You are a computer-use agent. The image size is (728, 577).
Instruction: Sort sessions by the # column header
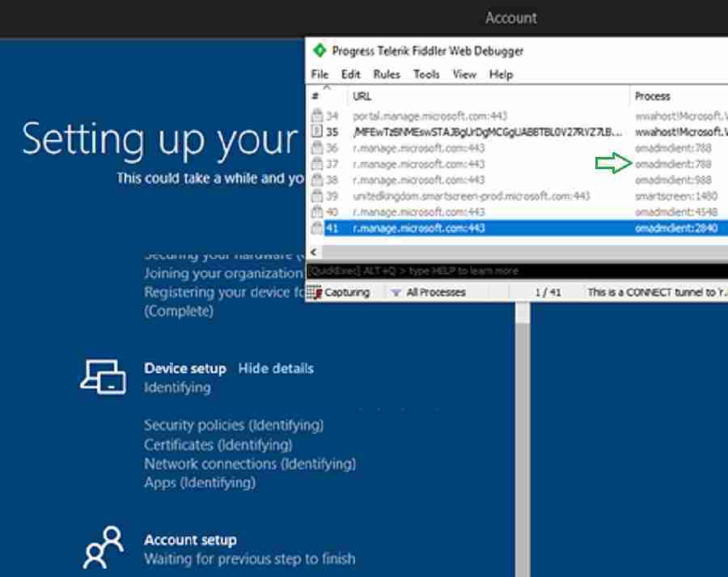(x=315, y=96)
